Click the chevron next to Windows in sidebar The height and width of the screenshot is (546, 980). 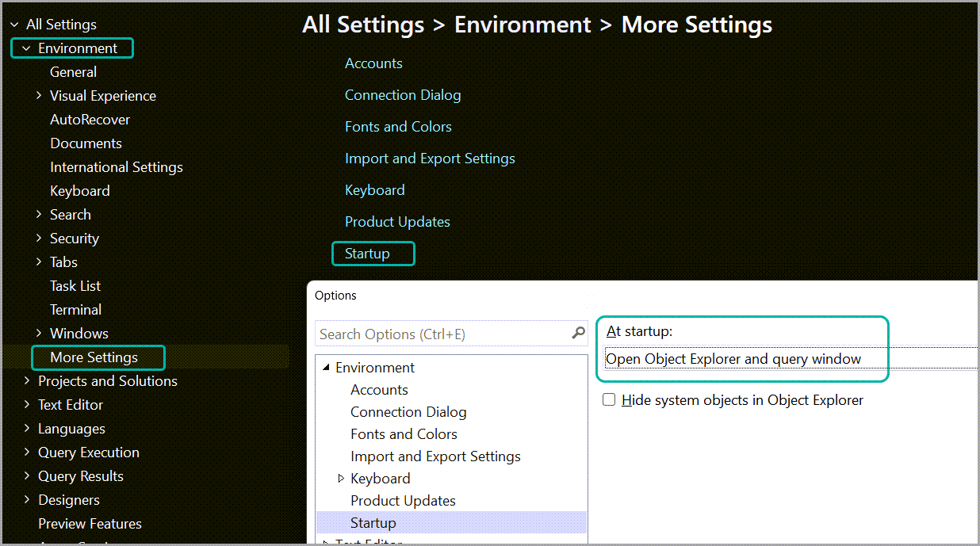coord(39,333)
